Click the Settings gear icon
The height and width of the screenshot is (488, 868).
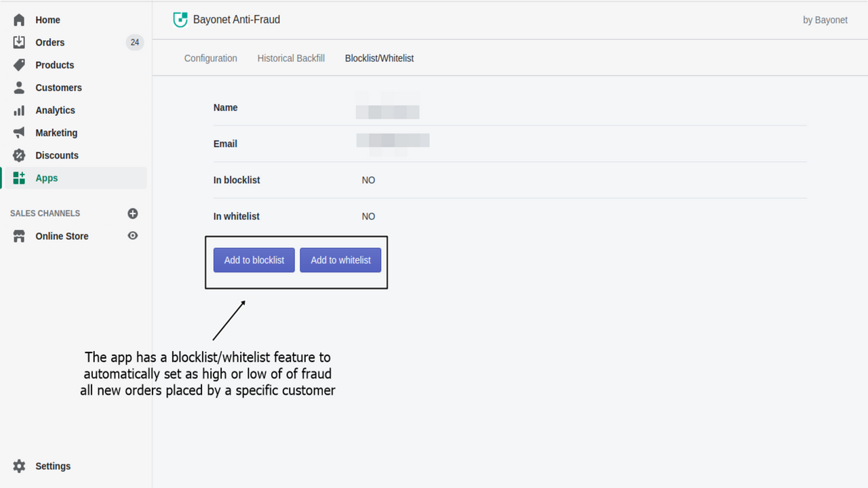(18, 466)
